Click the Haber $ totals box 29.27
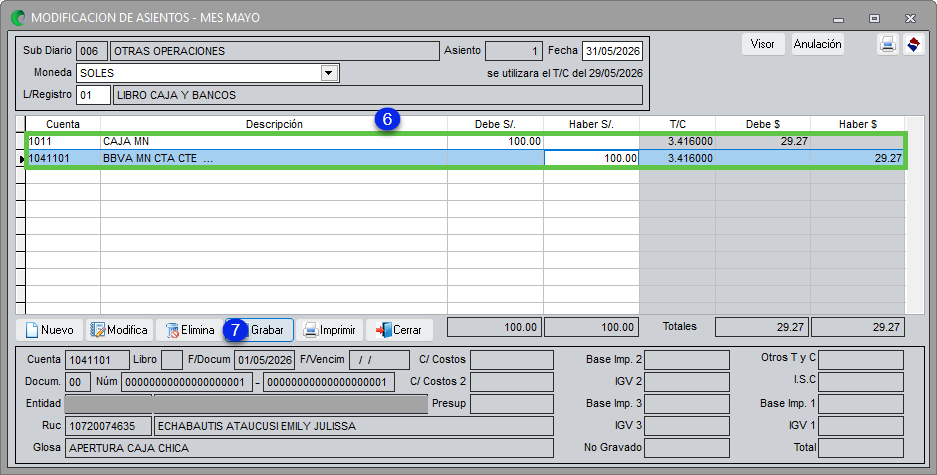The width and height of the screenshot is (937, 475). [x=858, y=327]
